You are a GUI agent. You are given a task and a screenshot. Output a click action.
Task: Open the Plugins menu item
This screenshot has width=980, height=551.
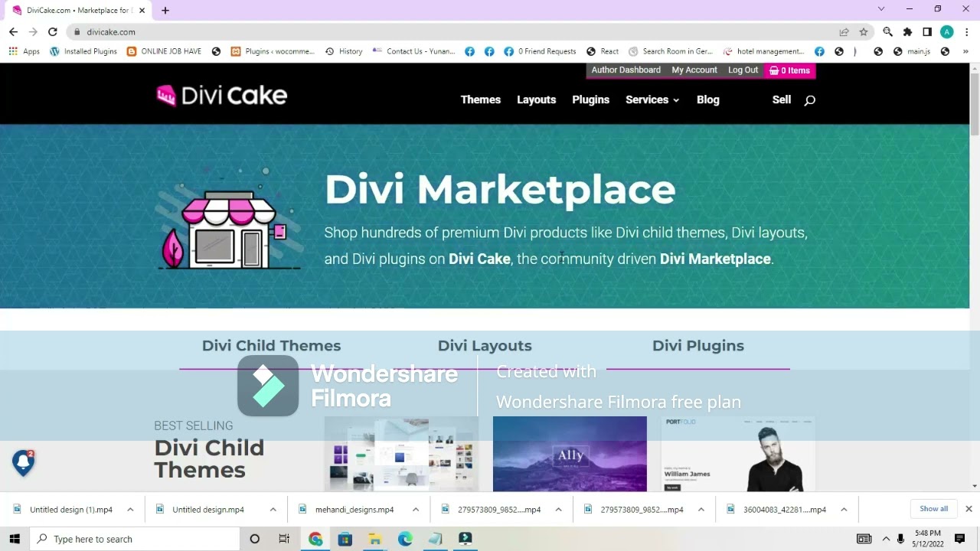pyautogui.click(x=590, y=100)
